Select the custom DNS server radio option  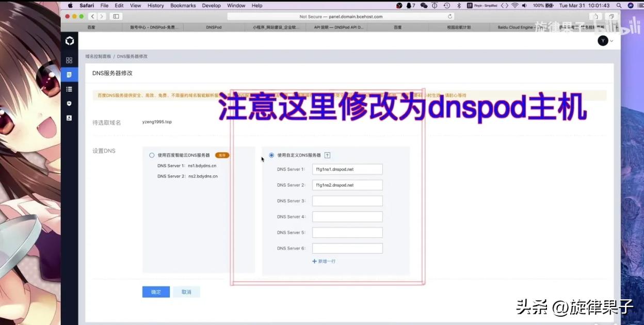click(271, 155)
